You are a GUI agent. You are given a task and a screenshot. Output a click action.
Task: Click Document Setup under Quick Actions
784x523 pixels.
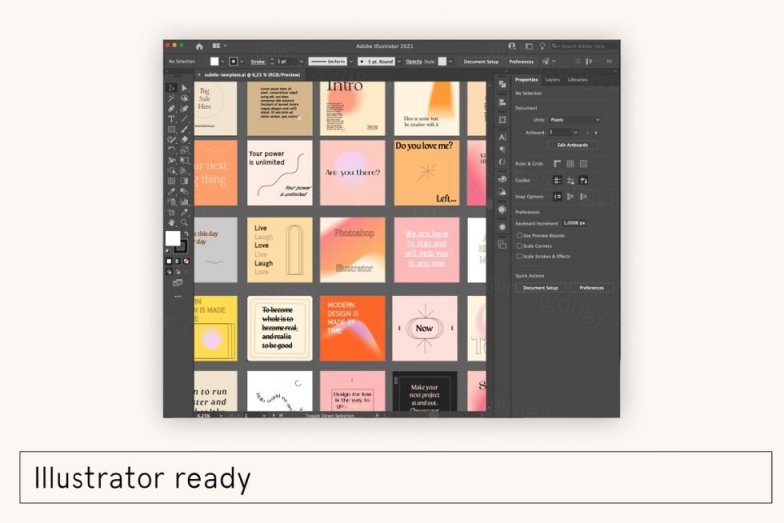click(540, 288)
